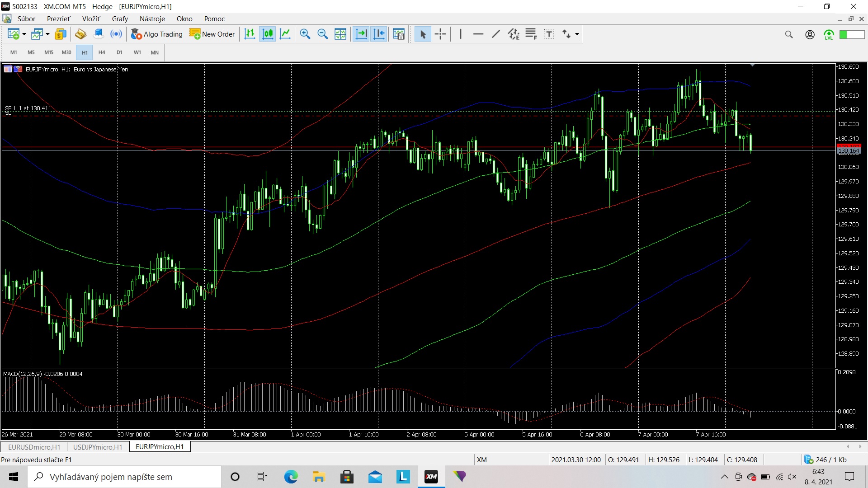Expand the profiles dropdown arrow
Image resolution: width=868 pixels, height=488 pixels.
click(x=47, y=34)
